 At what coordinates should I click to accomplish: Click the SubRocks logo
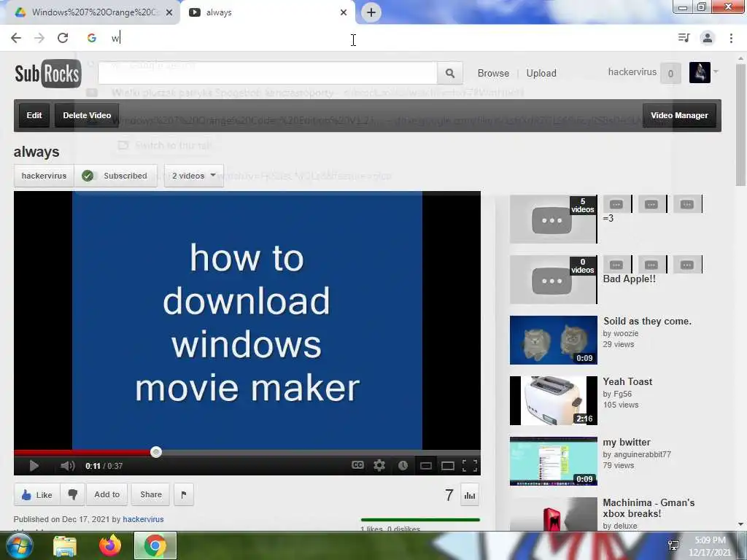[x=47, y=74]
